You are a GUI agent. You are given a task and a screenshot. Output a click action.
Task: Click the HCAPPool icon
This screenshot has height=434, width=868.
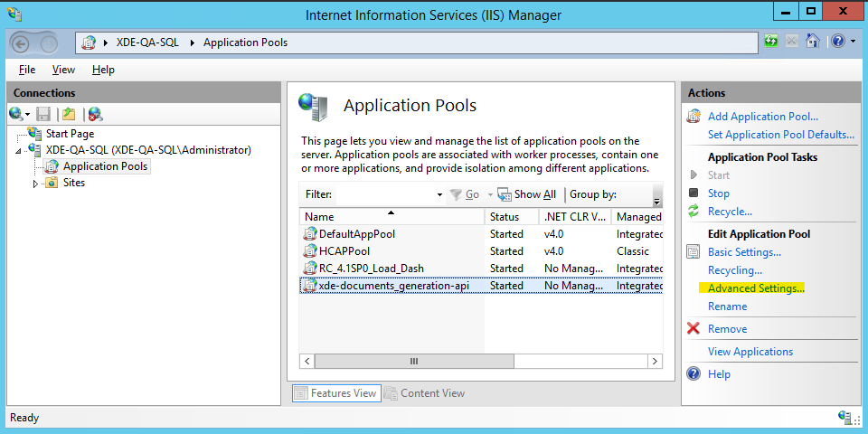click(x=310, y=251)
